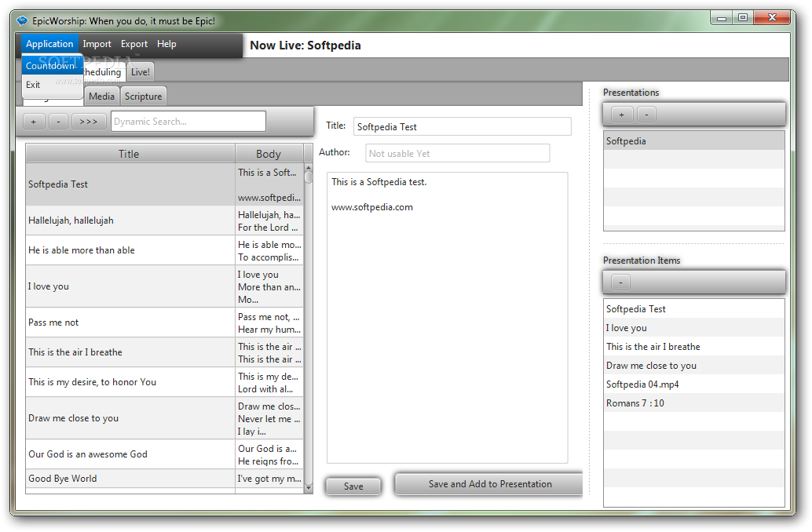Image resolution: width=812 pixels, height=532 pixels.
Task: Click Save and Add to Presentation
Action: (x=489, y=484)
